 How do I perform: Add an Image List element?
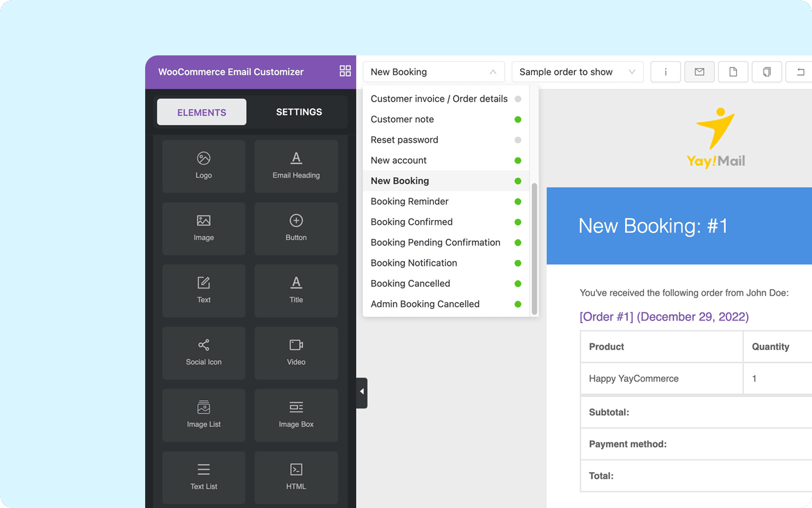[x=204, y=415]
